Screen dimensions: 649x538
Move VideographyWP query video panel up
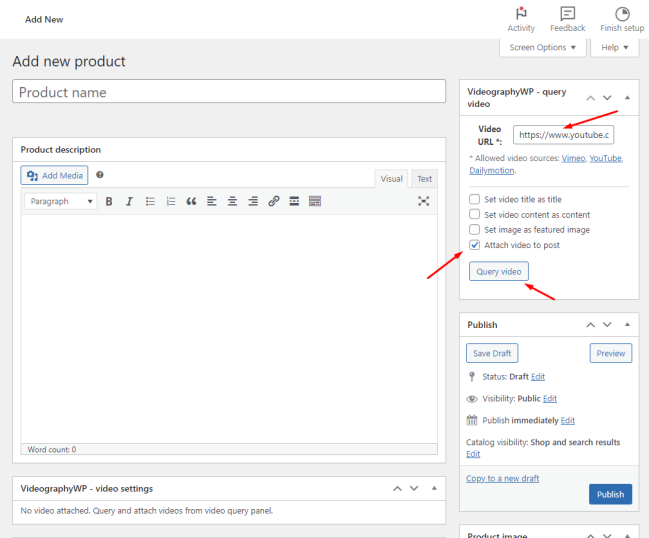pyautogui.click(x=591, y=98)
